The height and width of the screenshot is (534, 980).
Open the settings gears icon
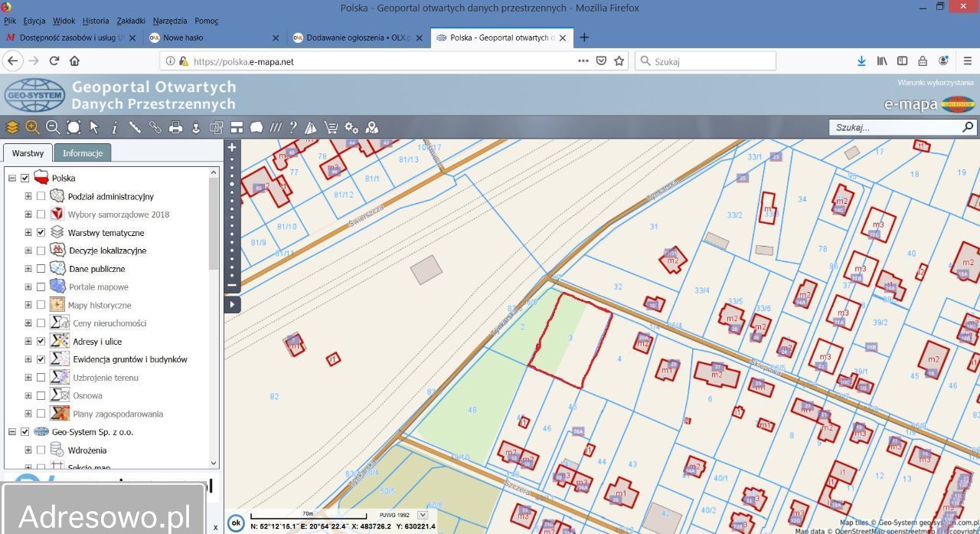pos(351,127)
